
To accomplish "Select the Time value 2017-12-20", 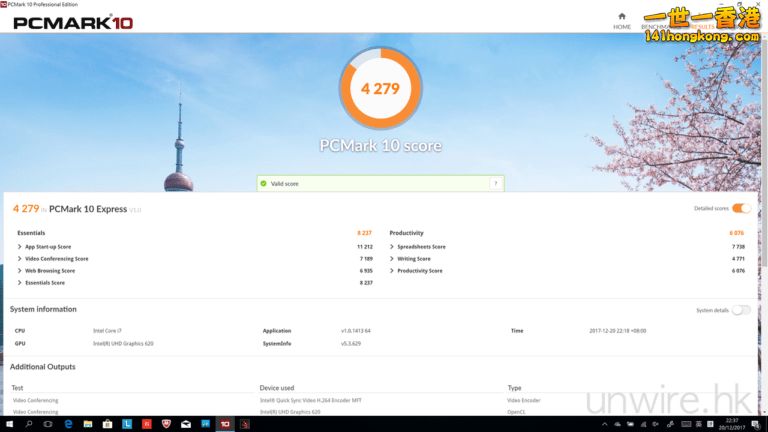I will pos(617,331).
